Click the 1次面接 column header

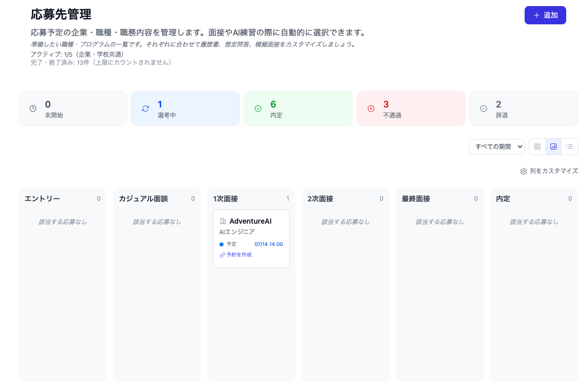226,199
